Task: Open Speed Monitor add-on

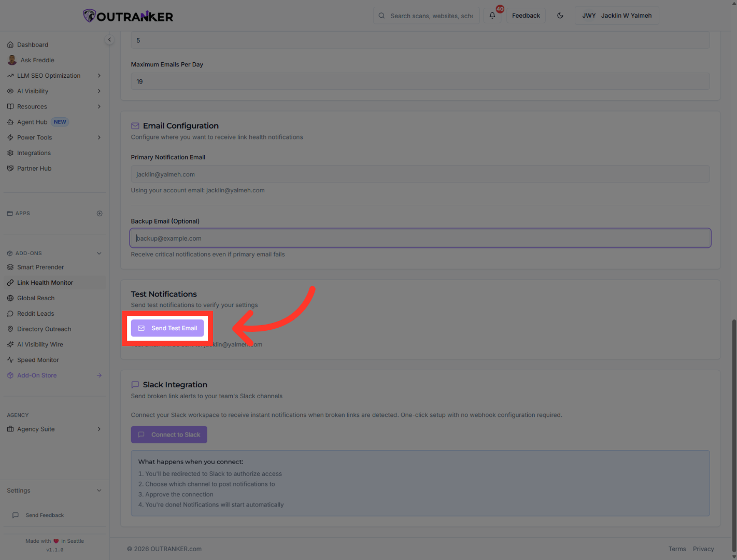Action: coord(38,360)
